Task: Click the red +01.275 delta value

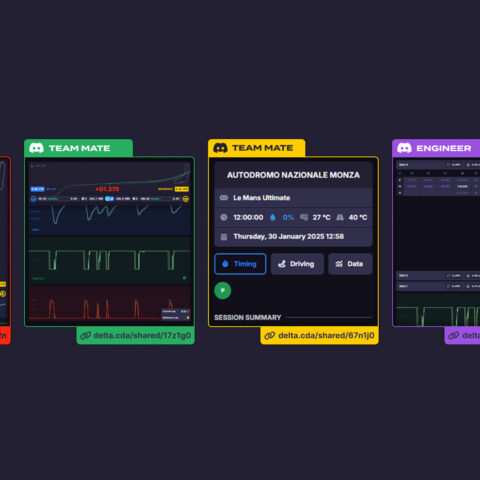Action: (107, 189)
